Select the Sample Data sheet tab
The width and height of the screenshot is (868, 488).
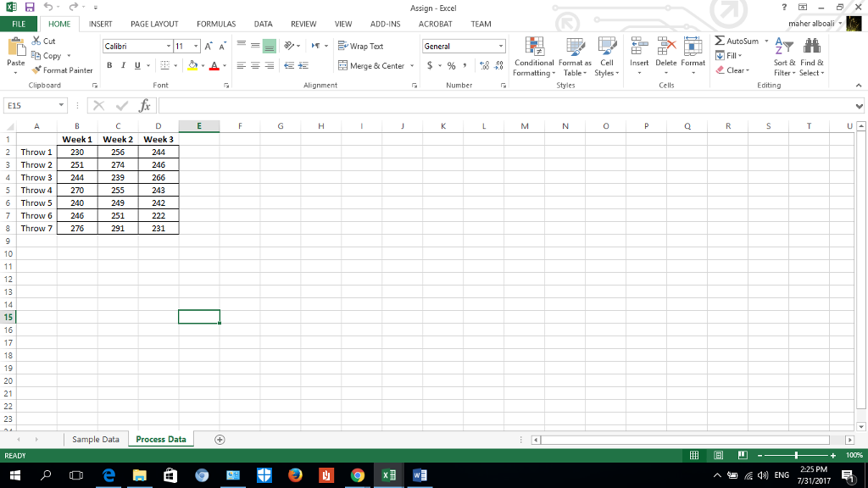tap(96, 439)
